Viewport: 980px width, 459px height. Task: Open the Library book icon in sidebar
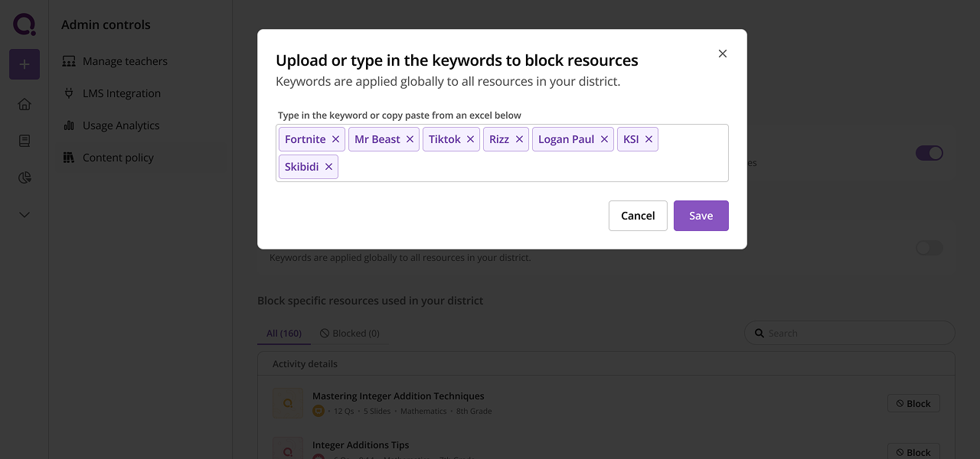(x=24, y=141)
